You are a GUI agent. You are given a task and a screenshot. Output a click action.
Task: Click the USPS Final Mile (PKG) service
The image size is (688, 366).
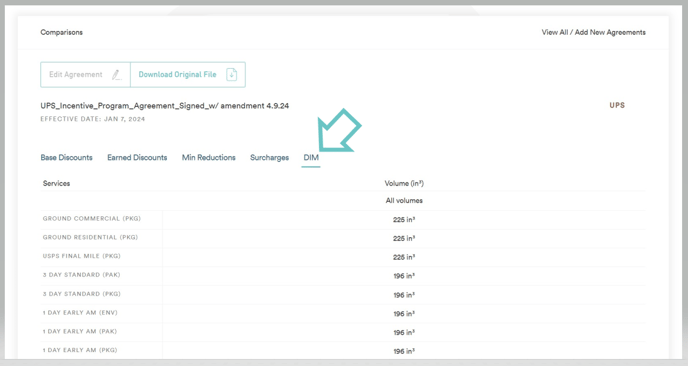point(82,256)
